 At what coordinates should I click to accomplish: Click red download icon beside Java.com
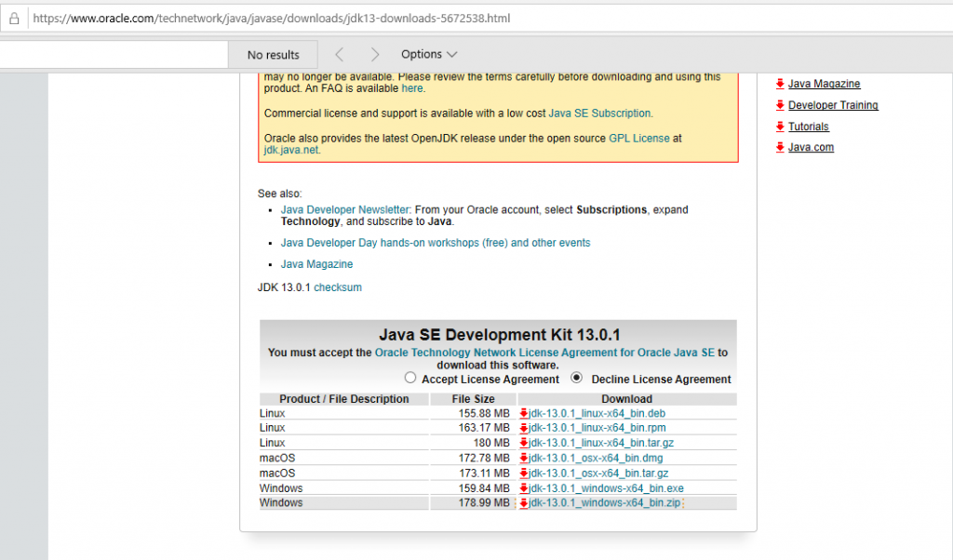(781, 147)
